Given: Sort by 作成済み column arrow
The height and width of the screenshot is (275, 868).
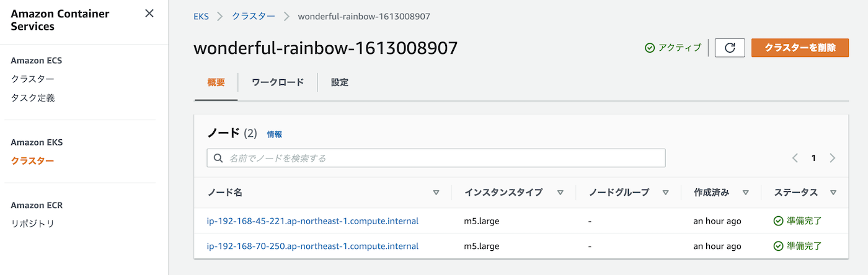Looking at the screenshot, I should [745, 193].
